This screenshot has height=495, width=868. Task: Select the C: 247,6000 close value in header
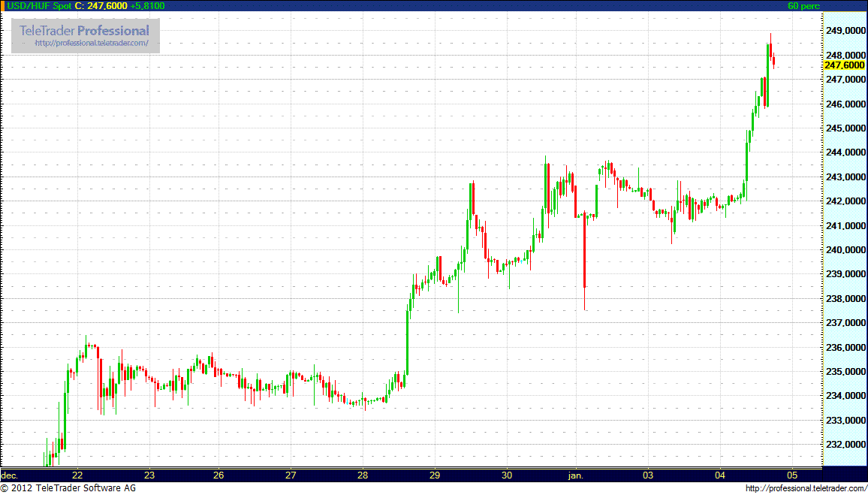point(101,5)
